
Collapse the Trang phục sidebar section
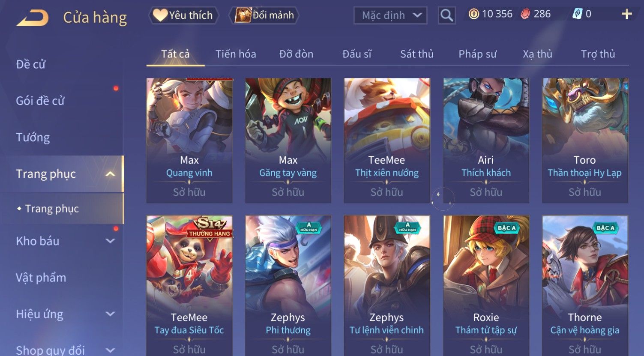click(x=110, y=174)
